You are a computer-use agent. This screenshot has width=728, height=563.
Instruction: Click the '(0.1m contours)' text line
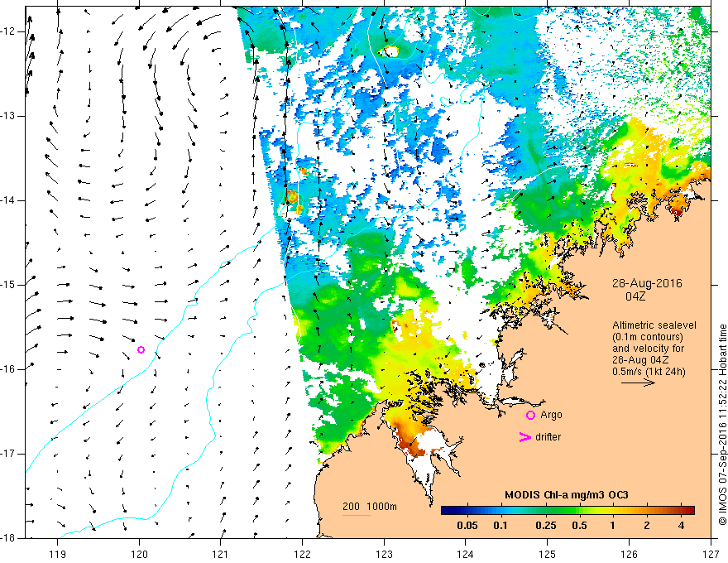[648, 337]
